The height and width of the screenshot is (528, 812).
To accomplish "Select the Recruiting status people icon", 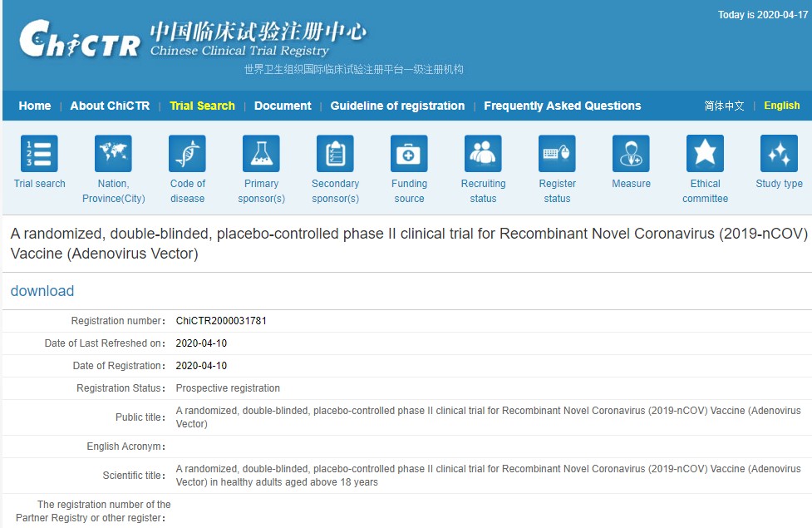I will point(483,154).
